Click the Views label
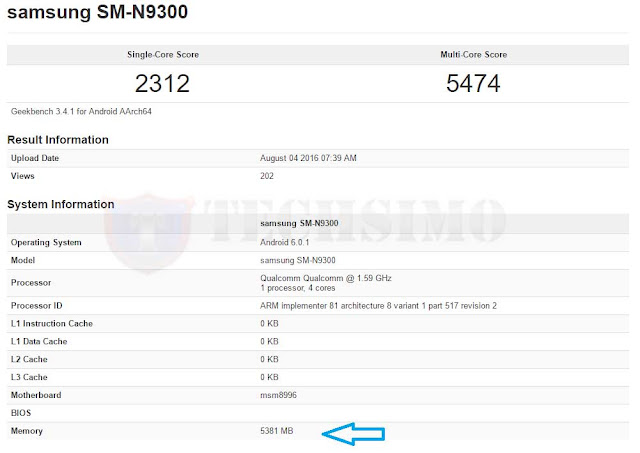This screenshot has width=640, height=453. (x=22, y=176)
